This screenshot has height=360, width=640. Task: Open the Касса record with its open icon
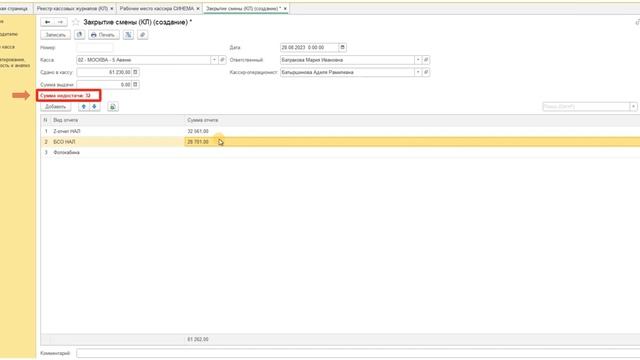click(x=222, y=60)
